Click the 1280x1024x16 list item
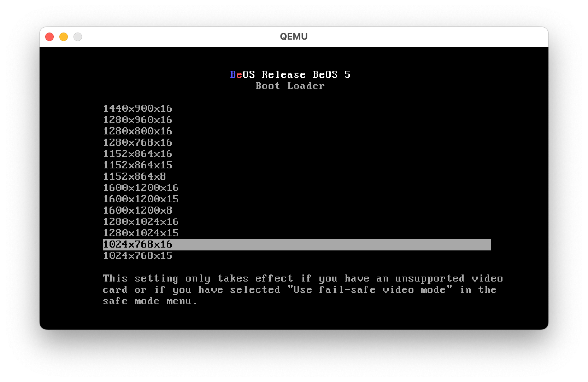 click(x=141, y=222)
